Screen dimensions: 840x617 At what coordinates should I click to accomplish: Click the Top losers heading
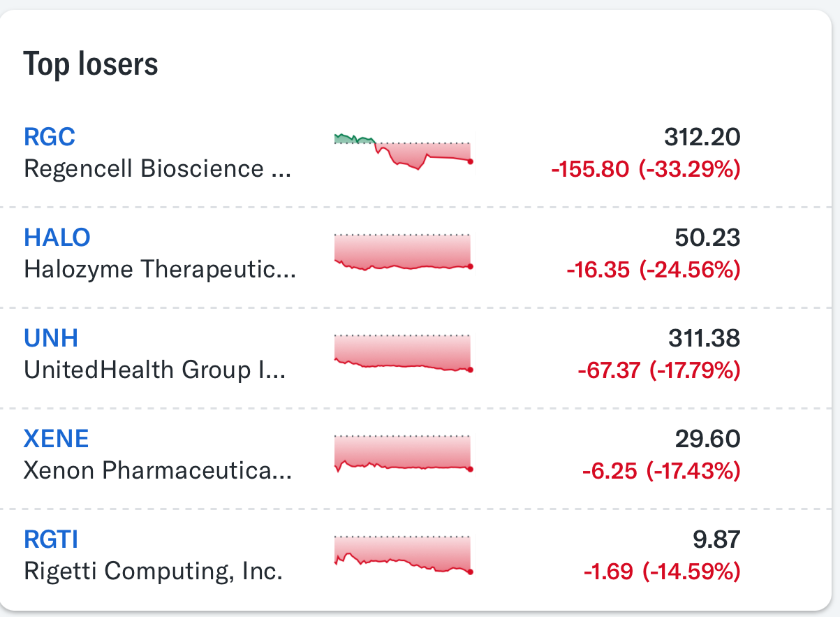(x=91, y=64)
